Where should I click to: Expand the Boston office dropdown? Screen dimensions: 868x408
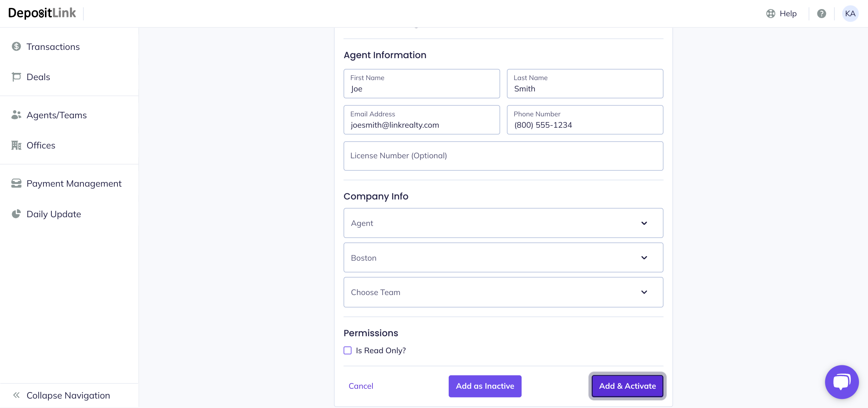pos(503,258)
